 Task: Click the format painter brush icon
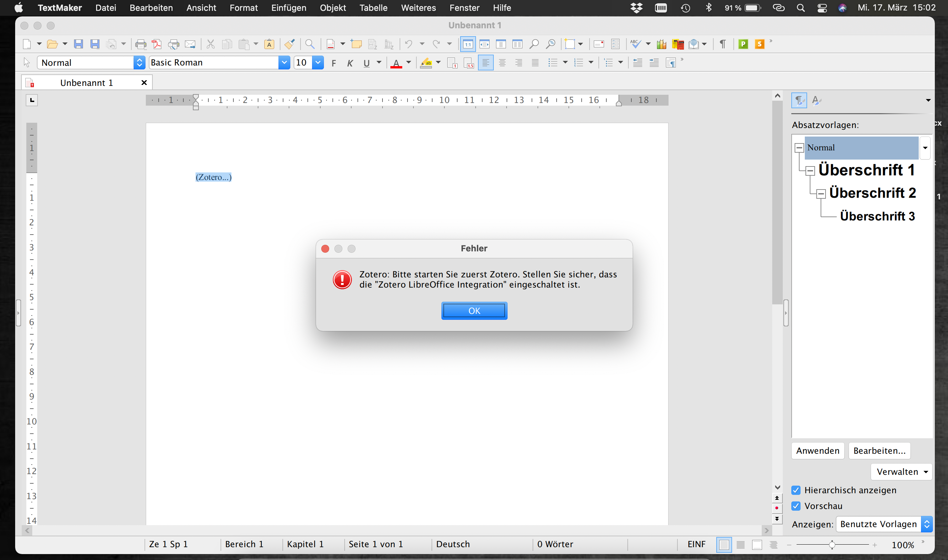(290, 44)
